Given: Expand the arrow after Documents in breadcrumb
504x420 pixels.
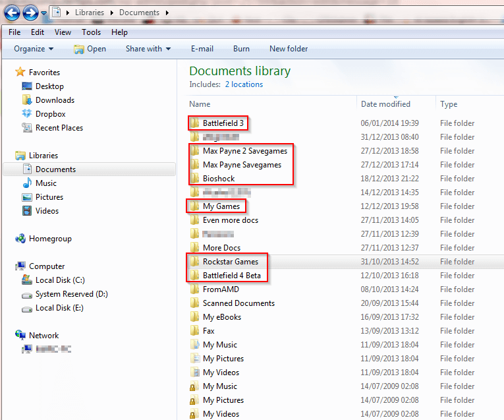Looking at the screenshot, I should [167, 13].
